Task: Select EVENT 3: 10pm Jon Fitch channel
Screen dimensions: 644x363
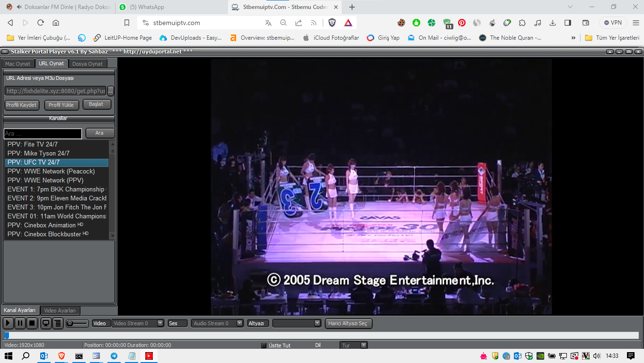Action: (x=57, y=207)
